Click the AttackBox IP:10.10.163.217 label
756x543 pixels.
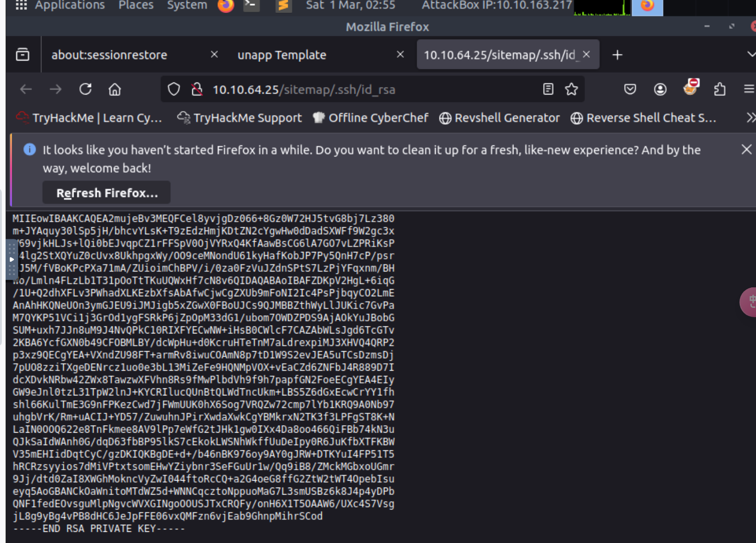(x=496, y=5)
